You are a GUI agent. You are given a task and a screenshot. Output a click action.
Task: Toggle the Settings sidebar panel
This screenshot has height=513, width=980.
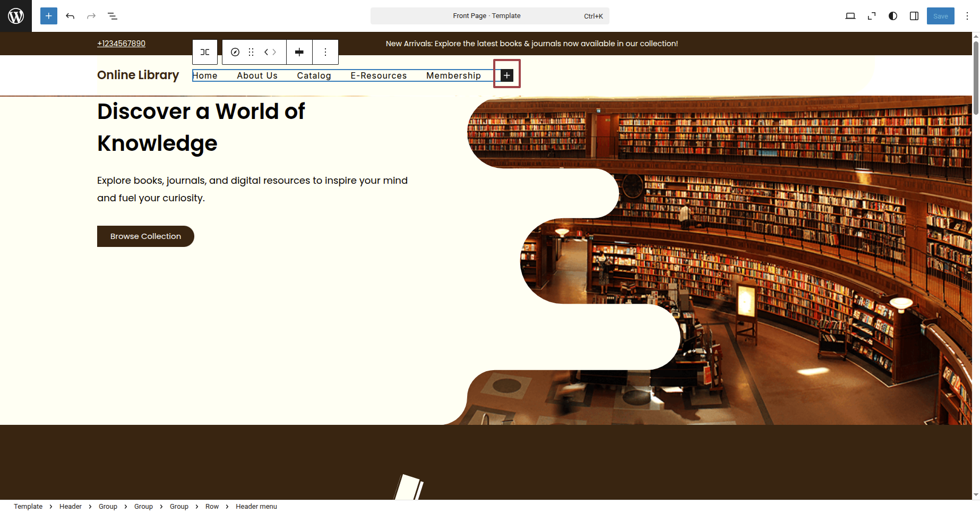(x=914, y=16)
